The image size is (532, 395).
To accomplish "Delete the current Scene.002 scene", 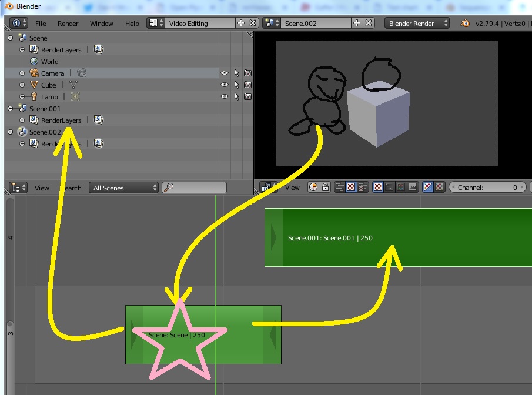I will [369, 23].
